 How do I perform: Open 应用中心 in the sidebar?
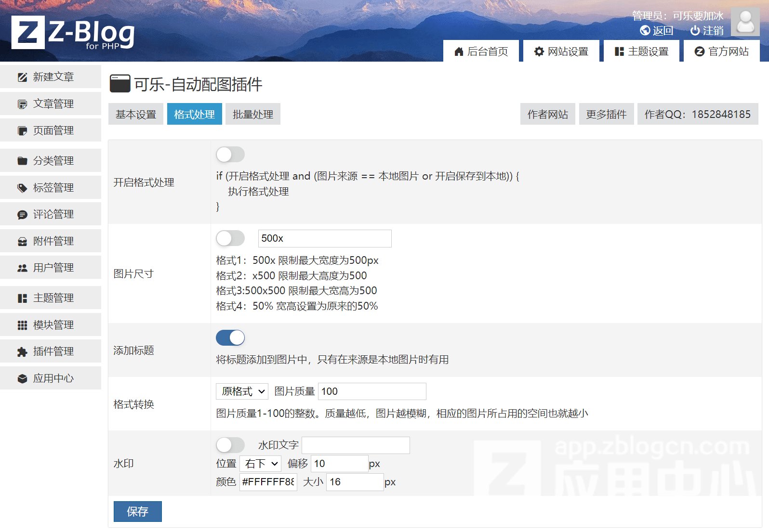point(51,378)
